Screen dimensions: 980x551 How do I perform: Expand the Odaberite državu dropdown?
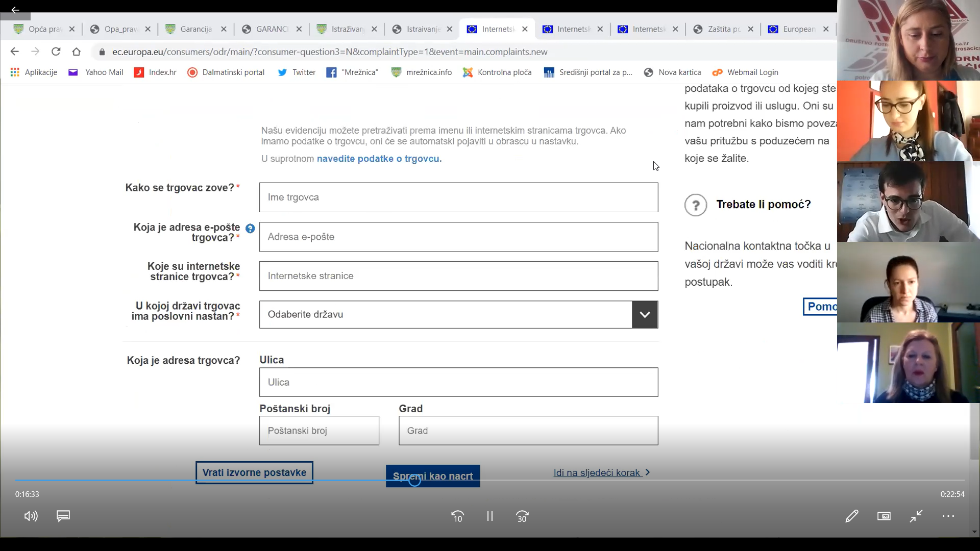tap(645, 315)
